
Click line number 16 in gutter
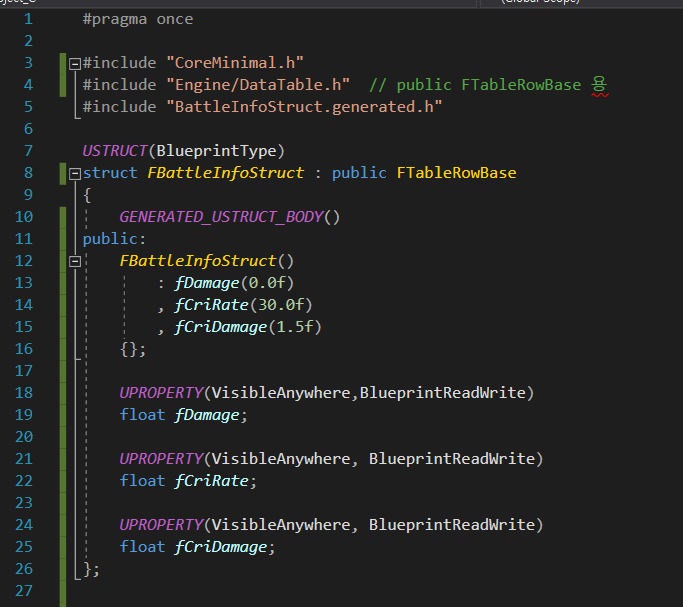pos(24,349)
